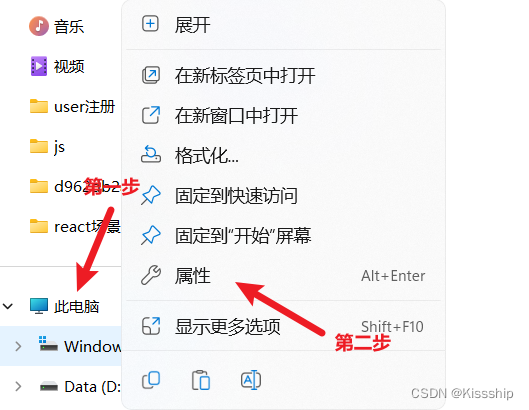This screenshot has height=410, width=529.
Task: Click the 此电脑 monitor icon
Action: click(39, 306)
